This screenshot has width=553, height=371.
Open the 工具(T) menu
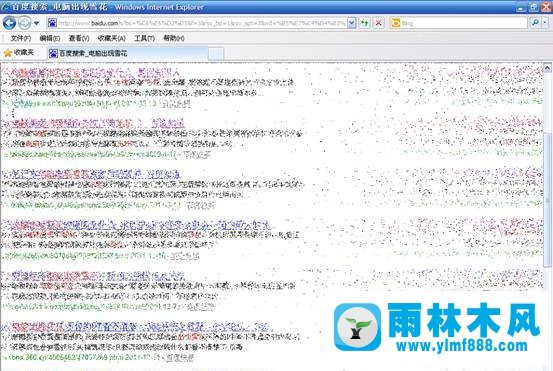click(144, 38)
